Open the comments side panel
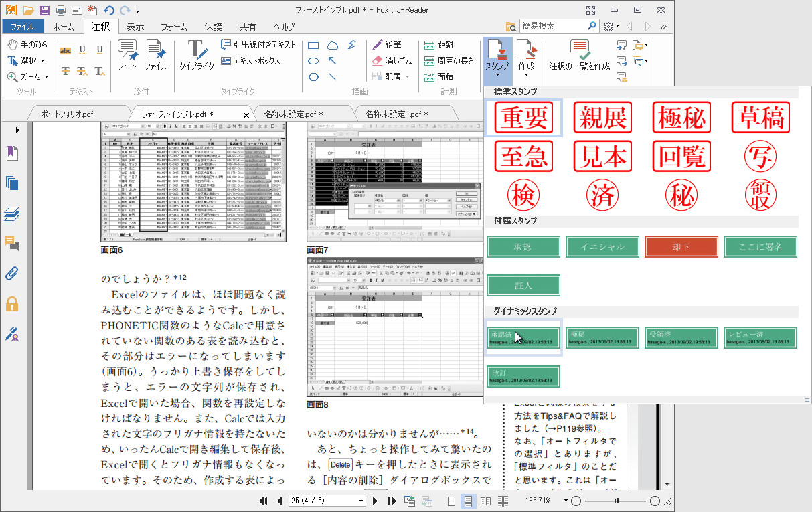Screen dimensions: 812x512 pyautogui.click(x=12, y=243)
